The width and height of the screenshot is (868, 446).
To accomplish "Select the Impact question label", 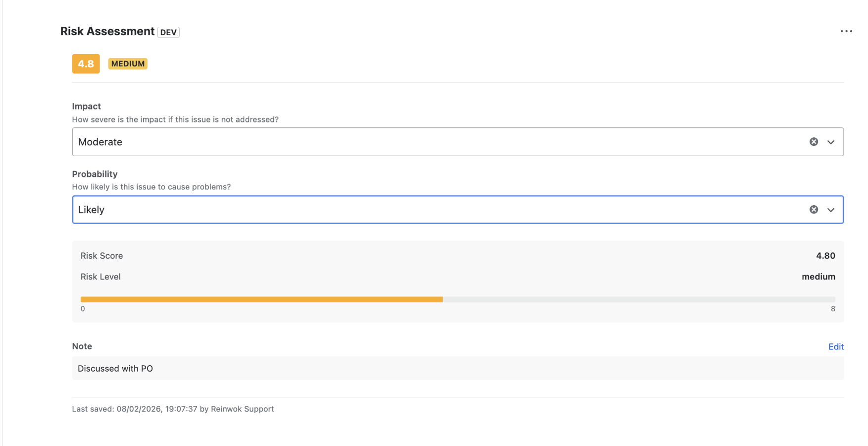I will point(175,119).
